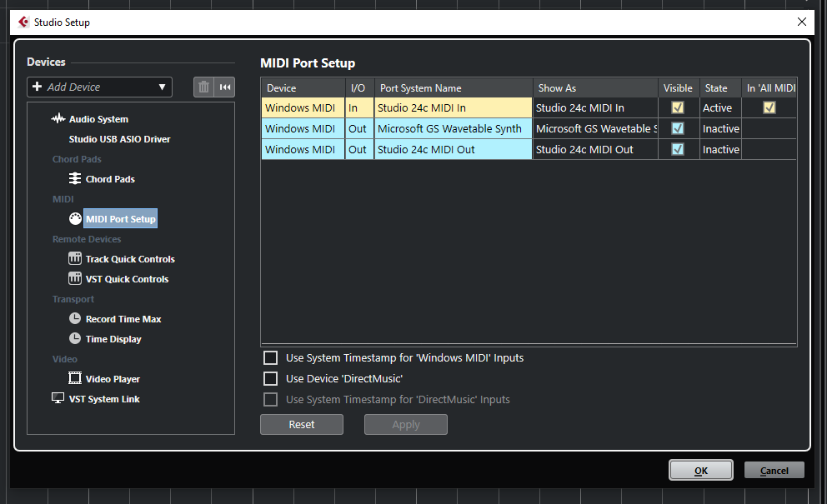Toggle Visible for Studio 24c MIDI In
The image size is (827, 504).
click(678, 107)
